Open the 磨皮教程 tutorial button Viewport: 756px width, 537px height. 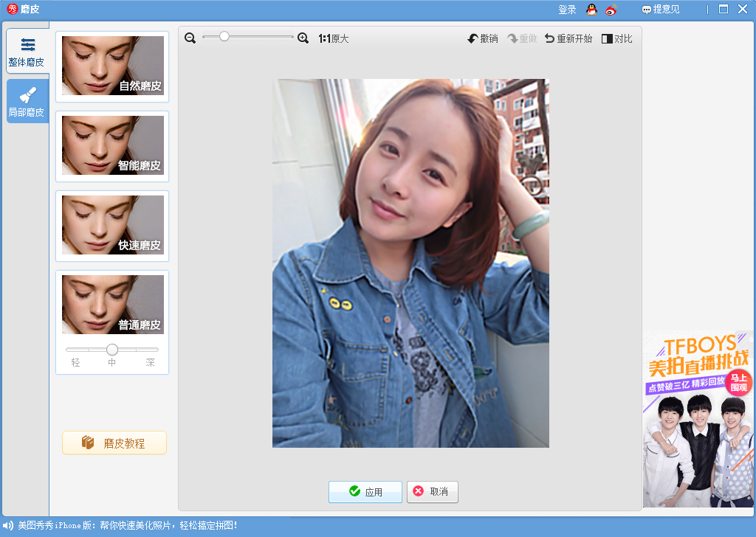coord(114,443)
